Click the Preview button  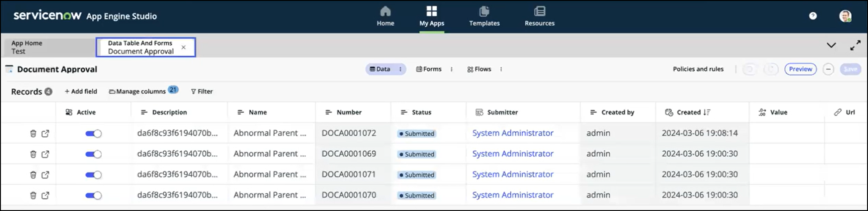tap(800, 69)
